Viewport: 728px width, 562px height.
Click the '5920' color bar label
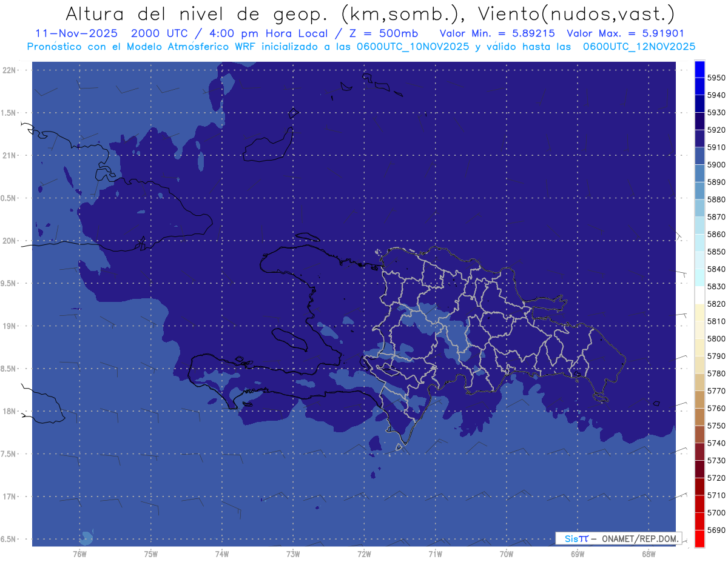click(x=716, y=130)
